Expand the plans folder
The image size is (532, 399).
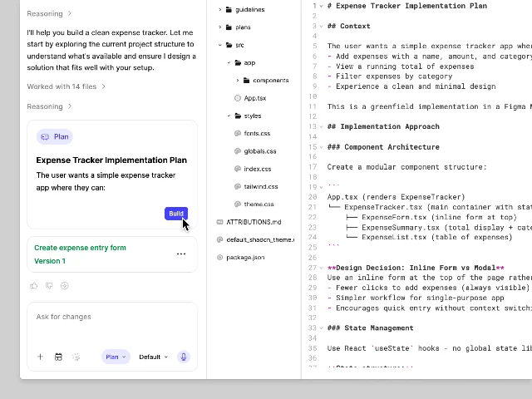pyautogui.click(x=220, y=27)
